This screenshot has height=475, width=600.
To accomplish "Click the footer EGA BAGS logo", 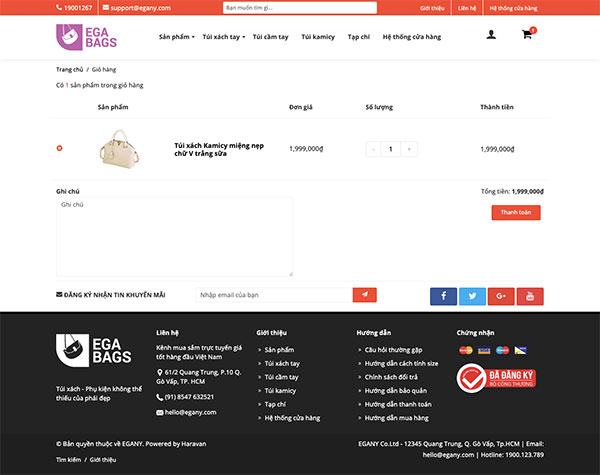I will point(94,350).
